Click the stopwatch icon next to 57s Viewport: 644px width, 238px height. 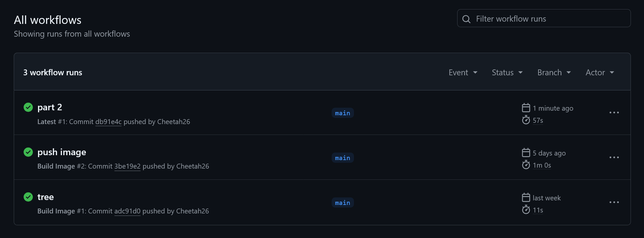tap(526, 120)
